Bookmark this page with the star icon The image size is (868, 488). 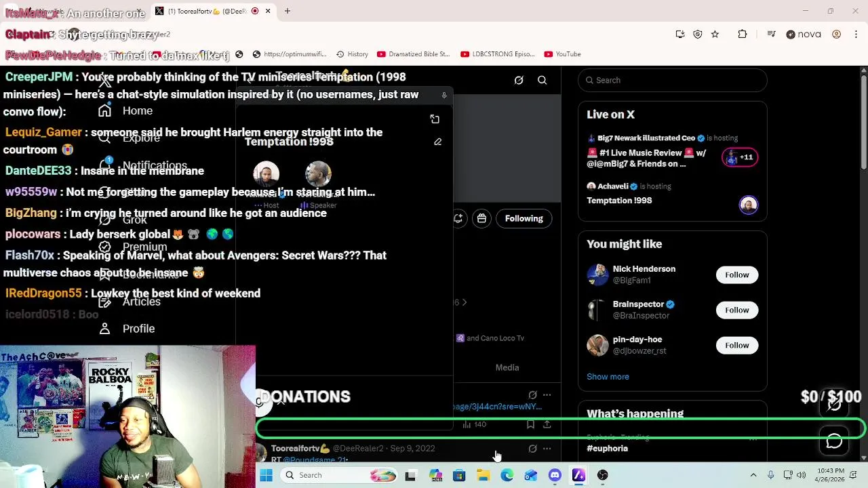[x=715, y=35]
